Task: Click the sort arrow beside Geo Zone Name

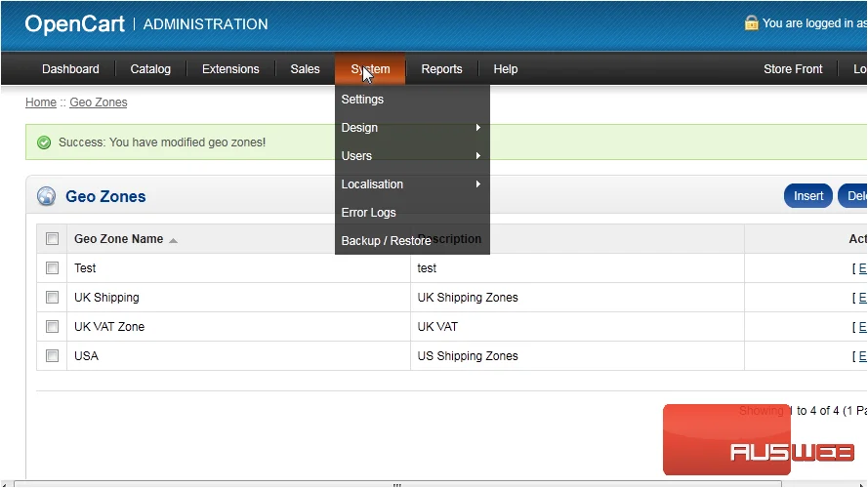Action: (x=173, y=240)
